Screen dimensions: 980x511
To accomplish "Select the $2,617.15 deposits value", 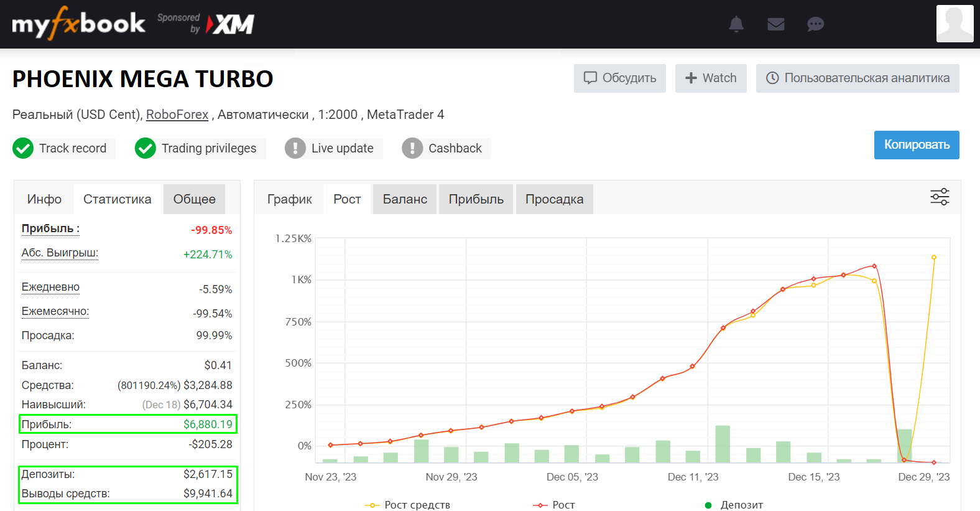I will coord(208,474).
